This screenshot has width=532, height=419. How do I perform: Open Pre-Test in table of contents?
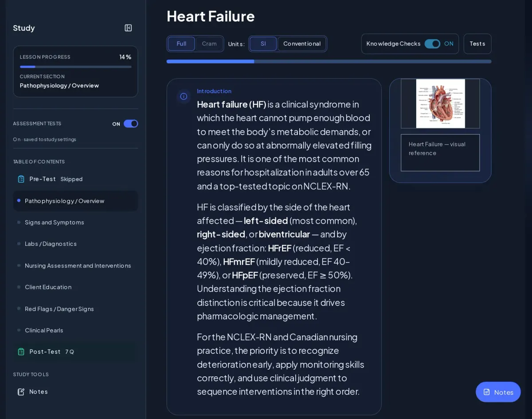click(x=75, y=179)
